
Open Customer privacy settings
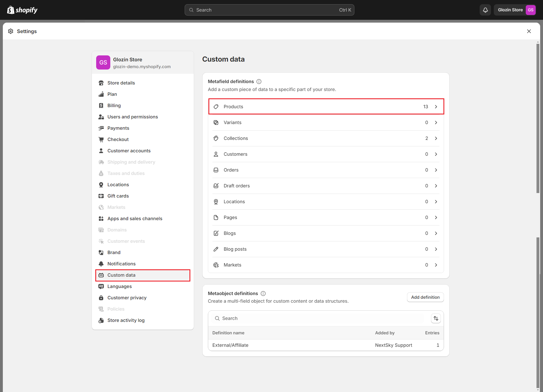tap(127, 298)
